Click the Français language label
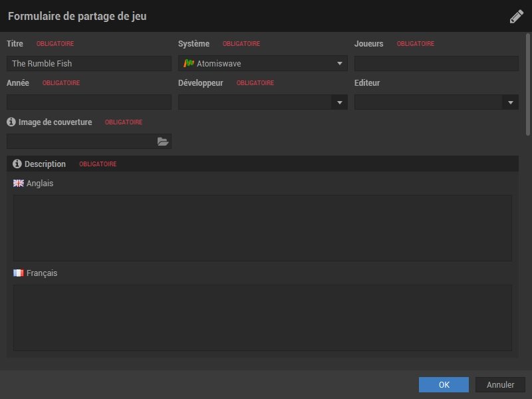 click(42, 273)
